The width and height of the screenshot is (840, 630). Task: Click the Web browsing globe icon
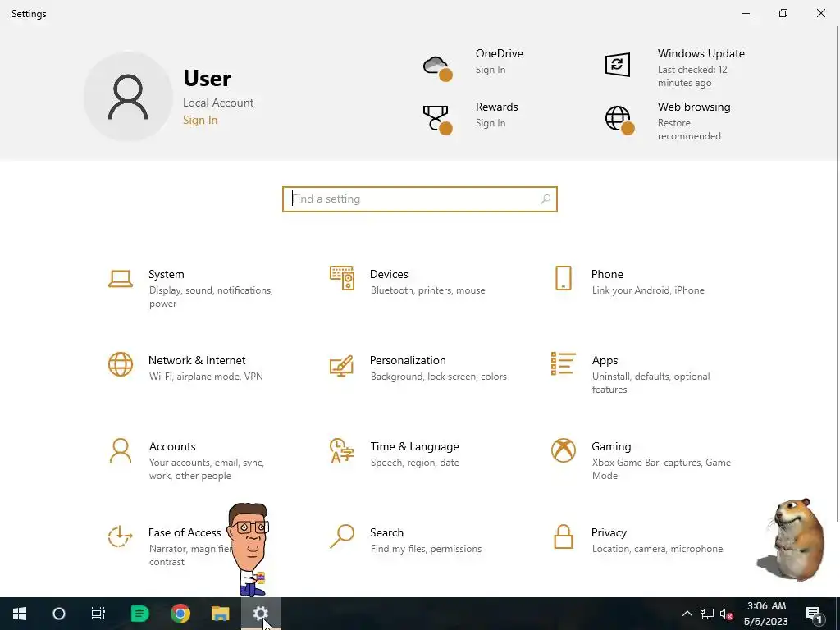pos(620,120)
